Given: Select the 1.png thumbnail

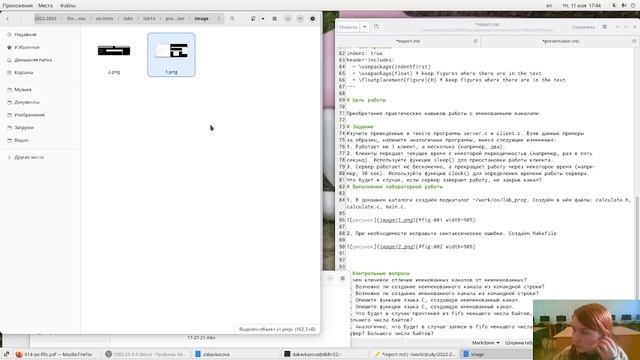Looking at the screenshot, I should 171,54.
